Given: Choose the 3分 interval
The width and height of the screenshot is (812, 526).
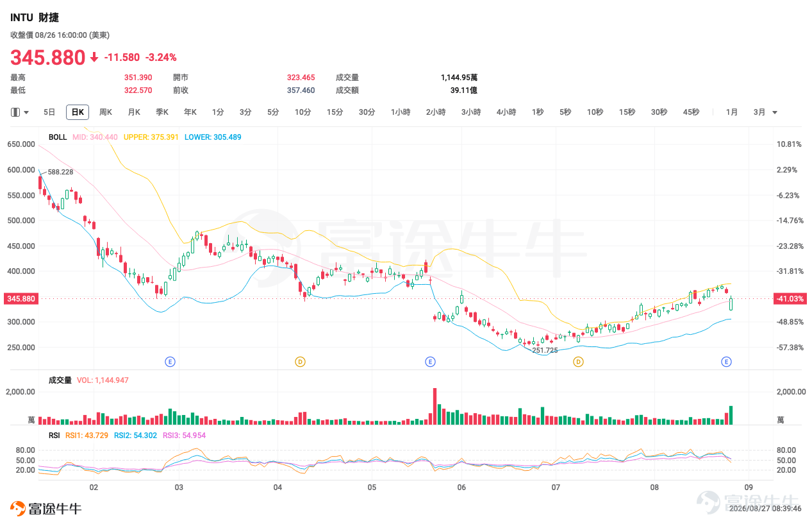Looking at the screenshot, I should coord(245,112).
